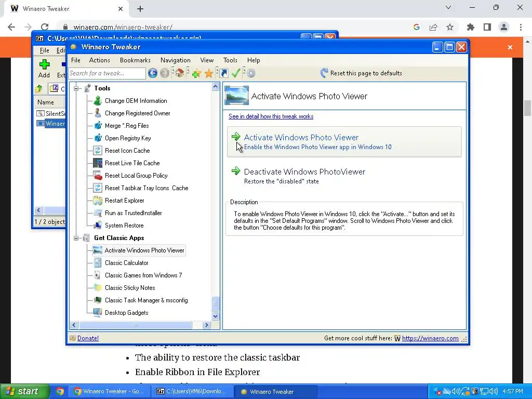Screen dimensions: 532x399
Task: Click Chrome quick launch icon in taskbar
Action: pos(60,392)
